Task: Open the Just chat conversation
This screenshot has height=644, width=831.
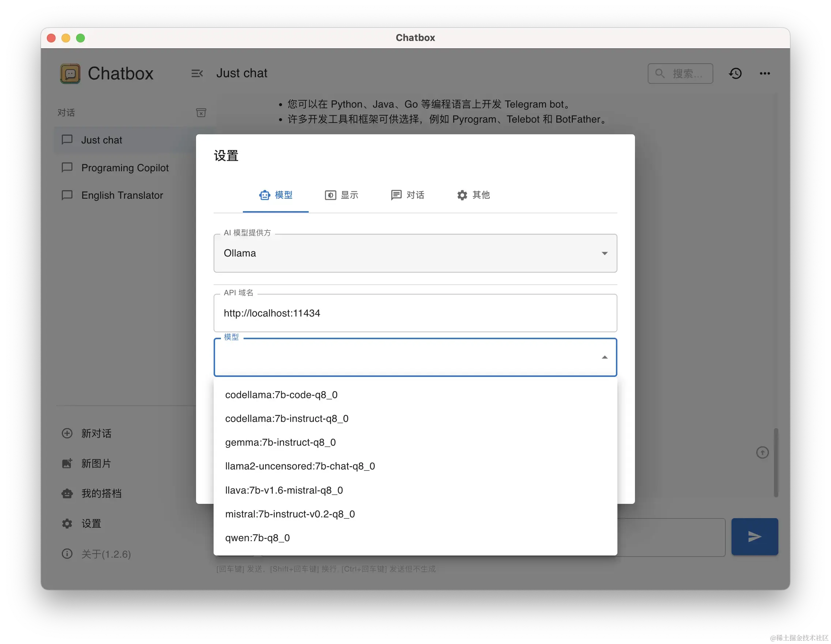Action: pos(125,140)
